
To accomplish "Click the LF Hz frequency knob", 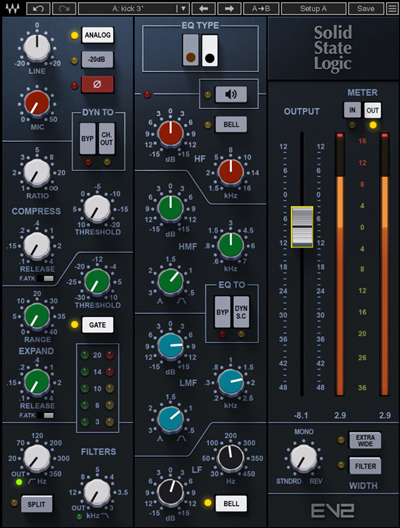I will click(231, 458).
